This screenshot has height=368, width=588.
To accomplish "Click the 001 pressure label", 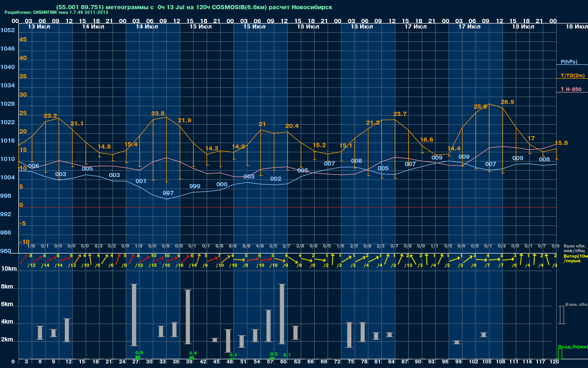I will click(141, 181).
